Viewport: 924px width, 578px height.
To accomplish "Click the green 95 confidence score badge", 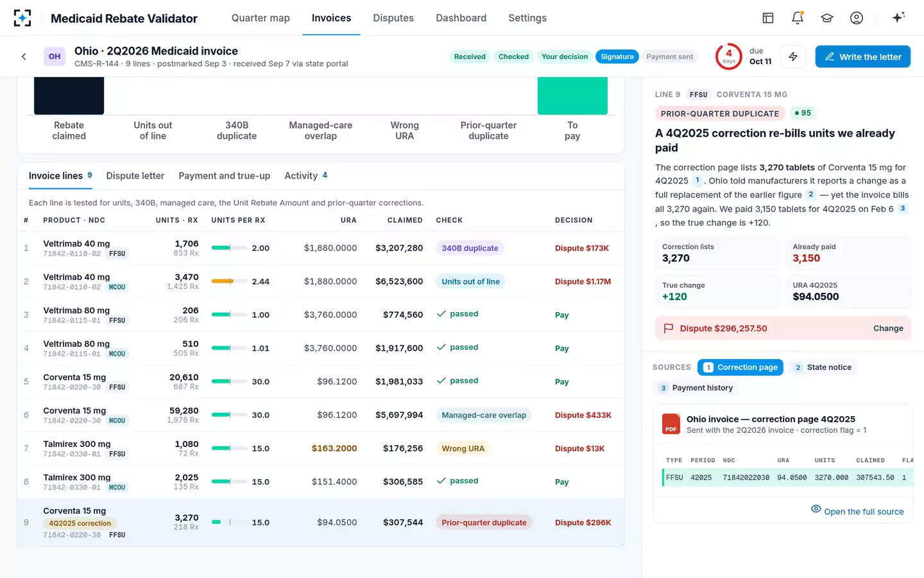I will point(803,113).
